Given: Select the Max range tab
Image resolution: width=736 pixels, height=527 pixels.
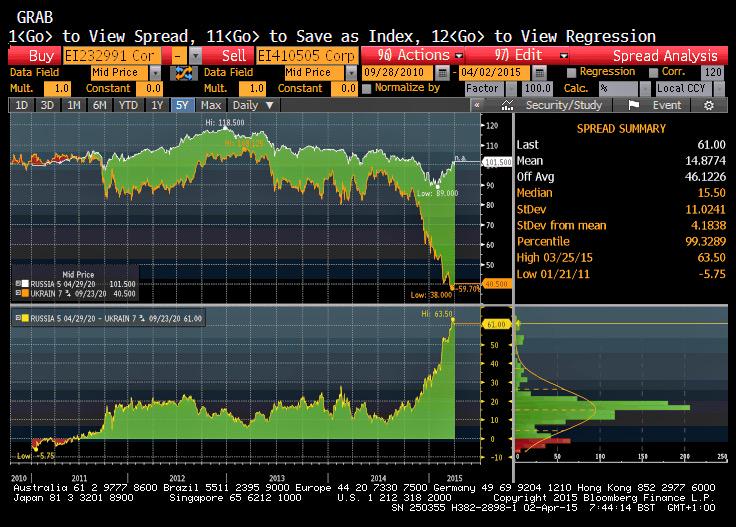Looking at the screenshot, I should tap(211, 105).
